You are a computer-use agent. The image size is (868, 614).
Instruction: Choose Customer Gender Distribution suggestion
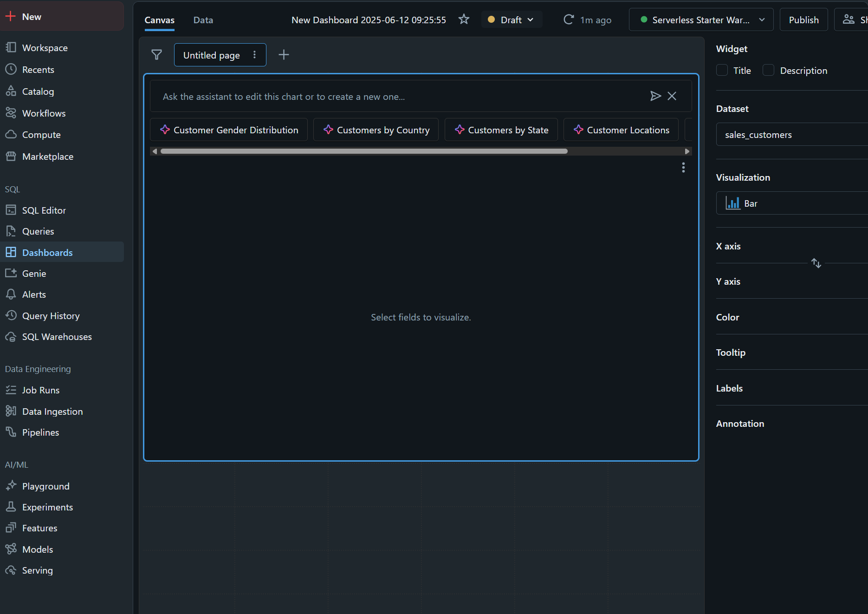229,130
